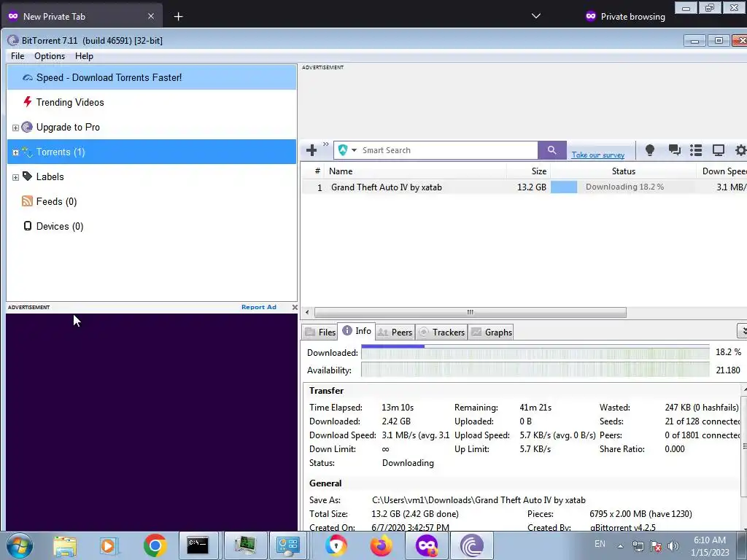
Task: Select Labels in the sidebar
Action: coord(50,176)
